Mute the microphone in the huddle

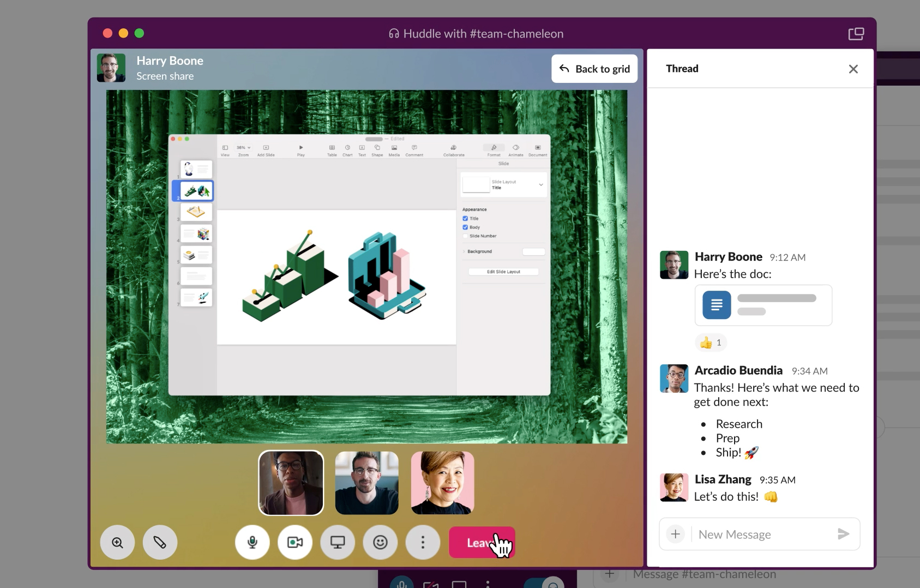pyautogui.click(x=251, y=542)
